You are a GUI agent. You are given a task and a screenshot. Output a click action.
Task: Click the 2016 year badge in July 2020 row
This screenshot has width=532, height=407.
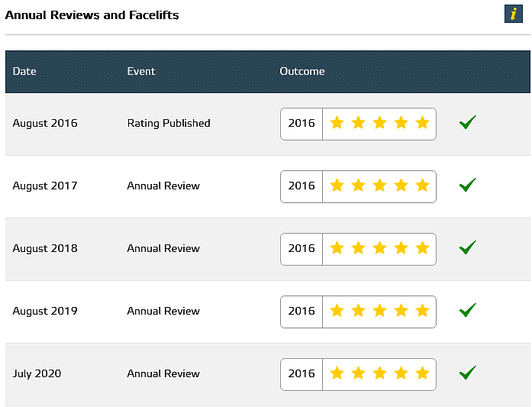point(301,373)
